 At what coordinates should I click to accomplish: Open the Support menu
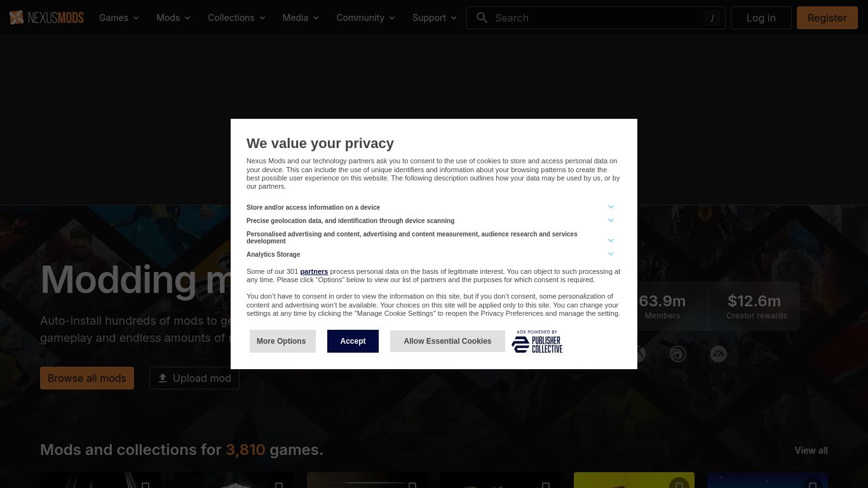(434, 18)
